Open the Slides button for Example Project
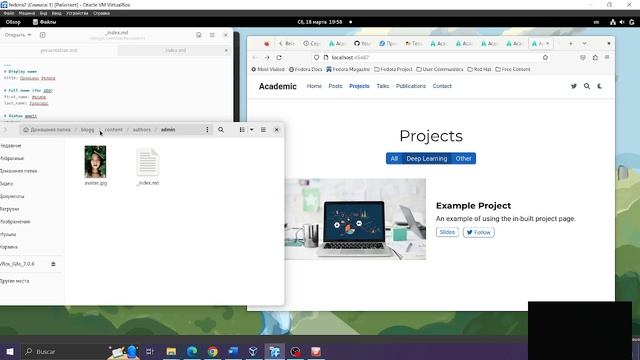The image size is (640, 360). click(x=447, y=232)
